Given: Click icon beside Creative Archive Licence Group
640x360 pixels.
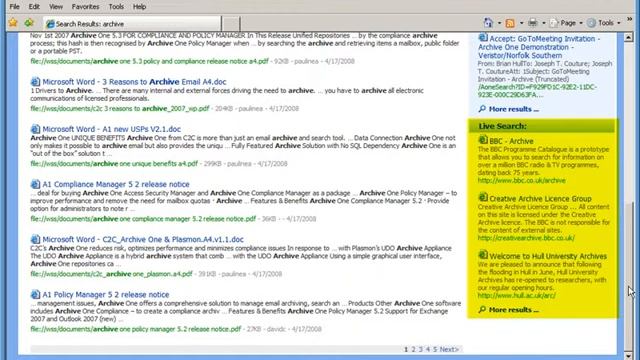Looking at the screenshot, I should pyautogui.click(x=483, y=198).
